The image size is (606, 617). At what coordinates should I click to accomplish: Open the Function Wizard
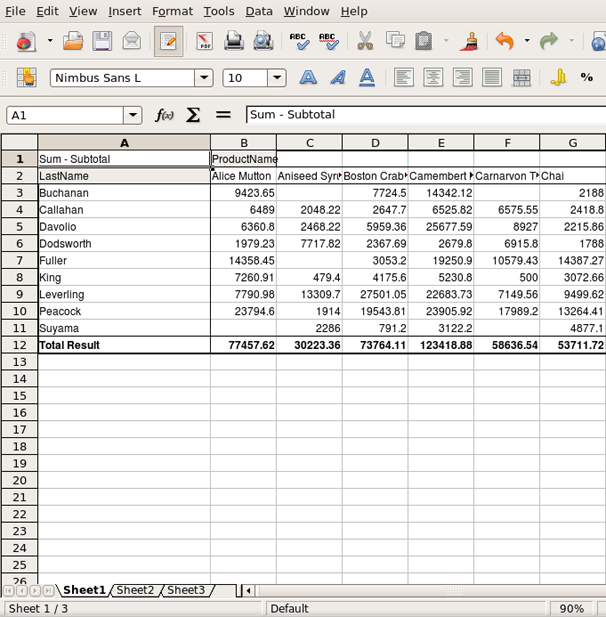pos(164,115)
